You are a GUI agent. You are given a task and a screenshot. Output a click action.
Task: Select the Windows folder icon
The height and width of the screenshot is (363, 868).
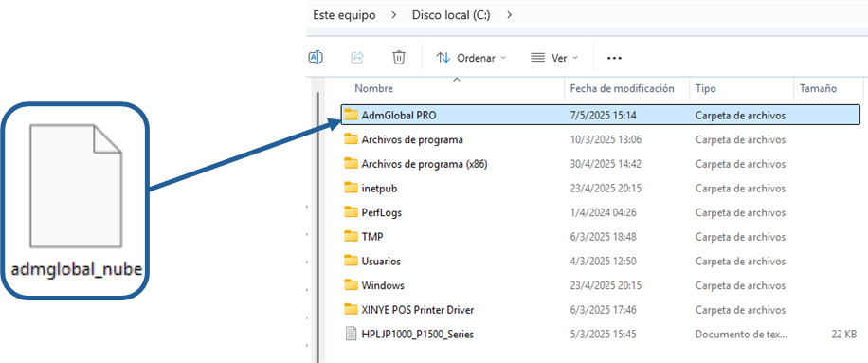coord(351,285)
